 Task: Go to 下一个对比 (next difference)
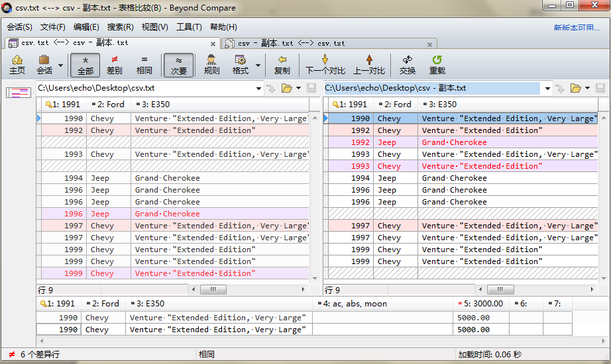point(325,64)
